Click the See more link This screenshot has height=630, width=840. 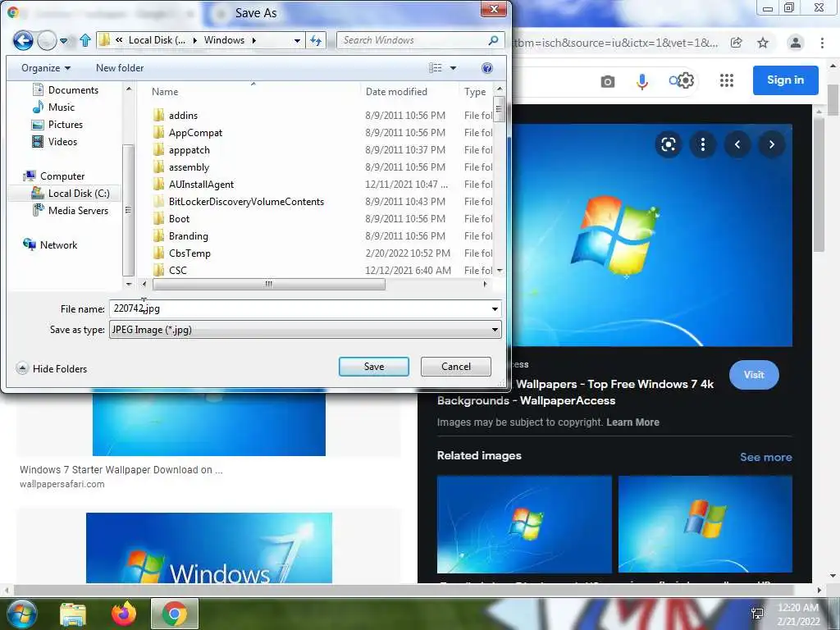pyautogui.click(x=765, y=457)
